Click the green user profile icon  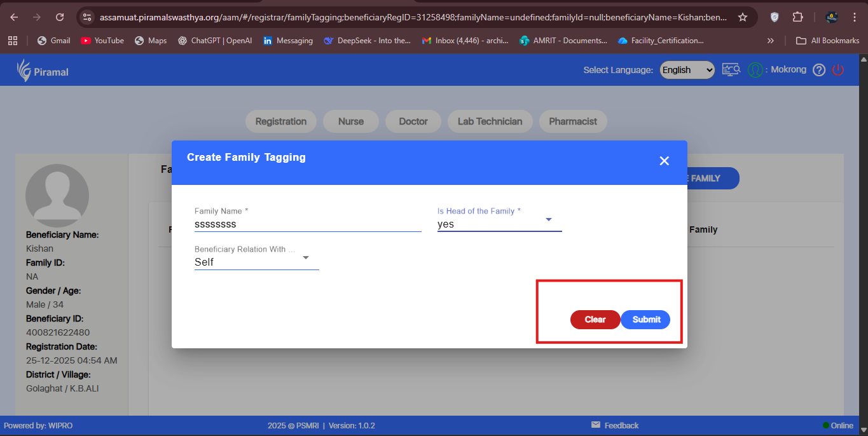pos(755,70)
